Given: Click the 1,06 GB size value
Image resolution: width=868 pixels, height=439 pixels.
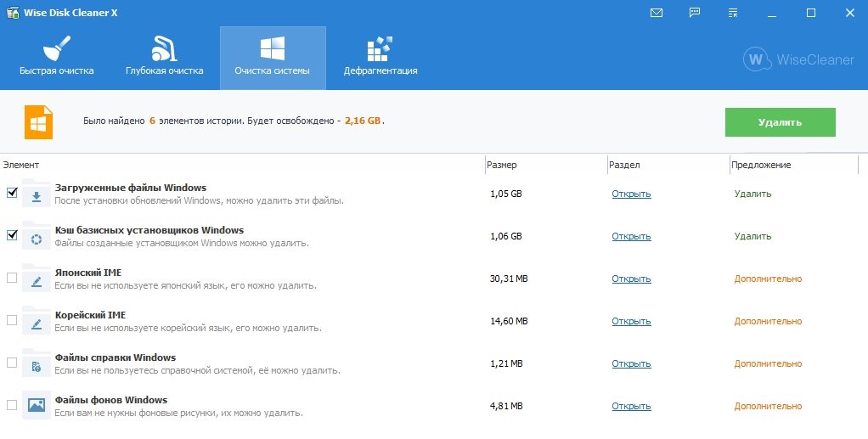Looking at the screenshot, I should 506,236.
